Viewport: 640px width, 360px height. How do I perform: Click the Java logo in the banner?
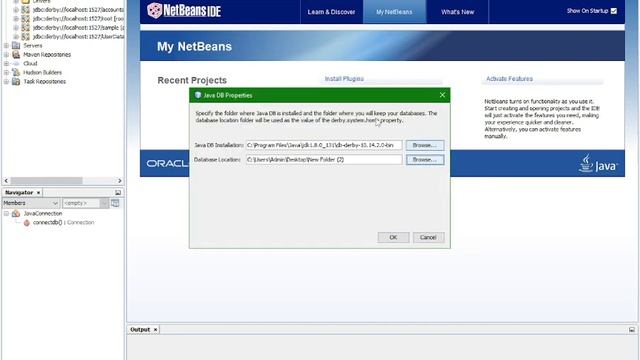598,164
